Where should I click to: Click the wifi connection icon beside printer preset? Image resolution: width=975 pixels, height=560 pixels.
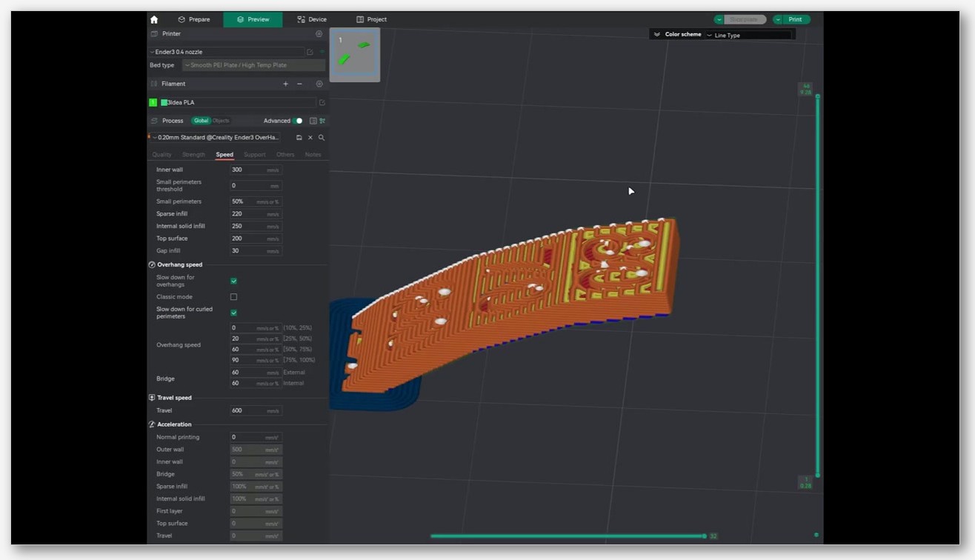pos(322,52)
